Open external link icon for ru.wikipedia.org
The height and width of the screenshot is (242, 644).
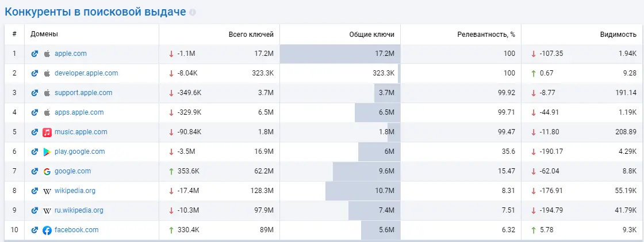(34, 210)
